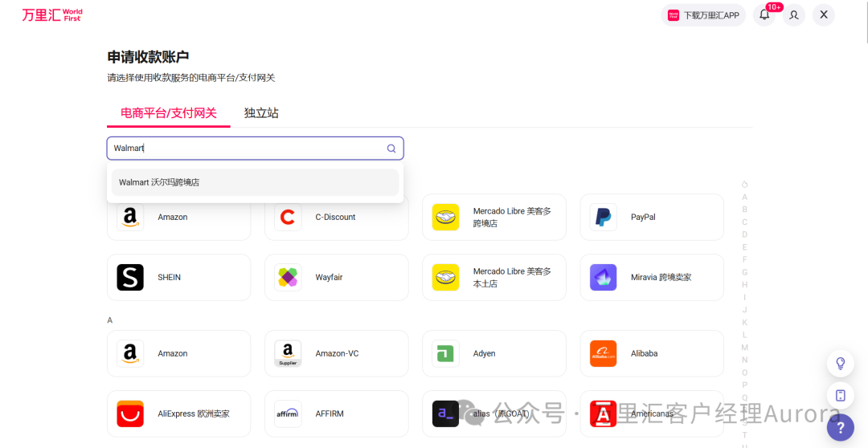This screenshot has width=868, height=448.
Task: Select the Amazon card beside Amazon-VC
Action: (178, 353)
